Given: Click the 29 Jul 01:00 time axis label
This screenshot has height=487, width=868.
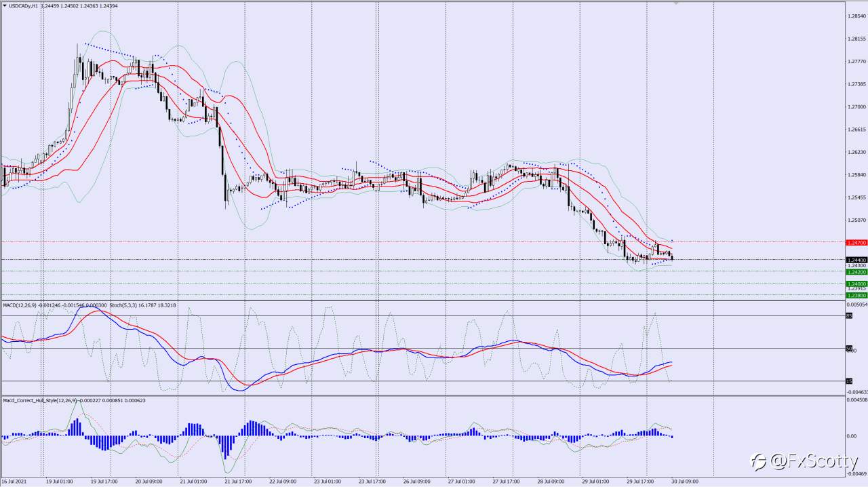Looking at the screenshot, I should coord(596,482).
